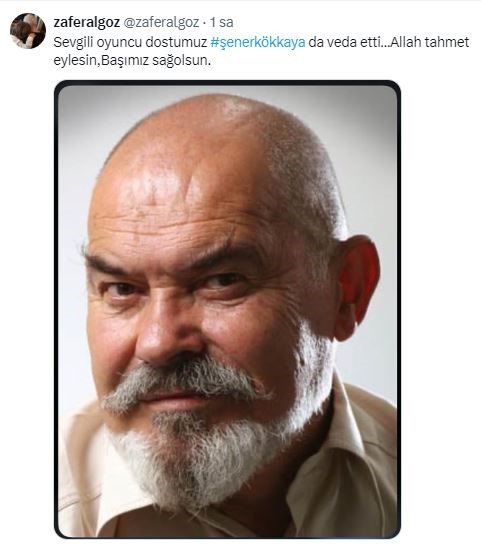Click the "1 sa" timestamp
This screenshot has height=552, width=500.
221,22
